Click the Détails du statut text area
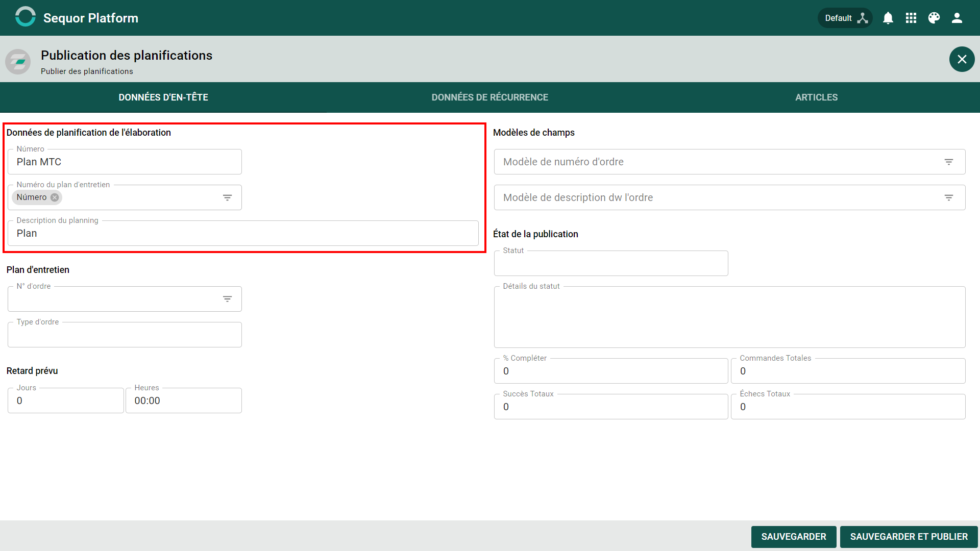 click(730, 317)
